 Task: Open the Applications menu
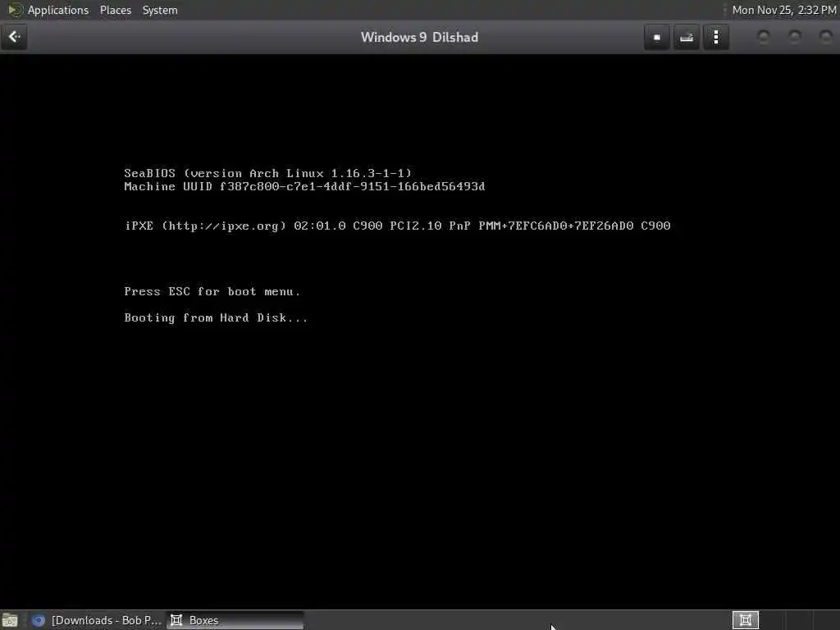coord(58,10)
